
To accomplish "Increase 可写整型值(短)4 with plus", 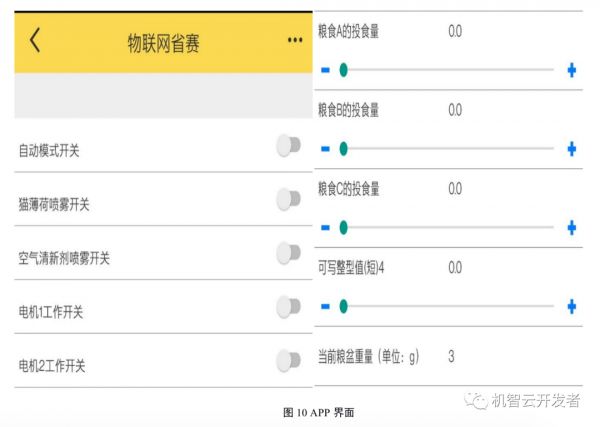I will [572, 306].
